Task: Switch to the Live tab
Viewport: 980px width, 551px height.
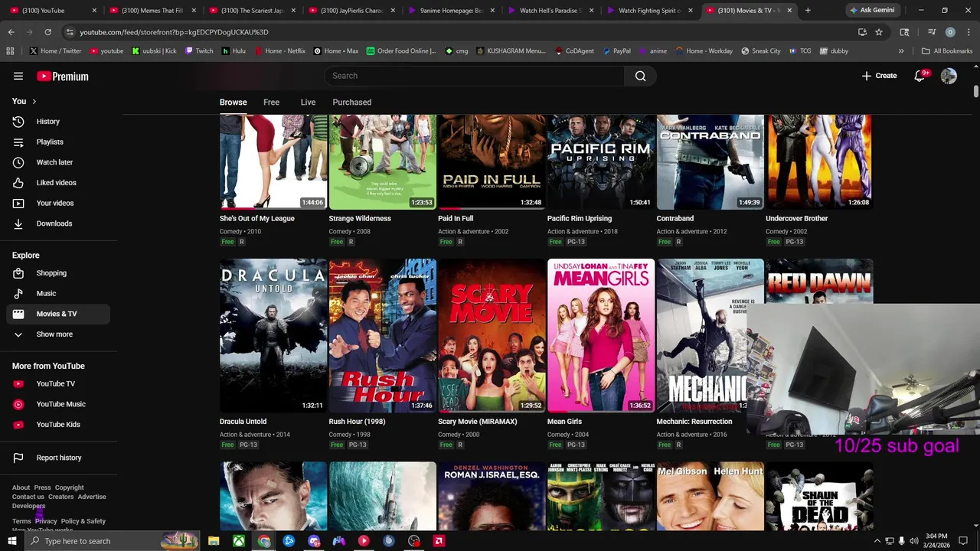Action: tap(308, 102)
